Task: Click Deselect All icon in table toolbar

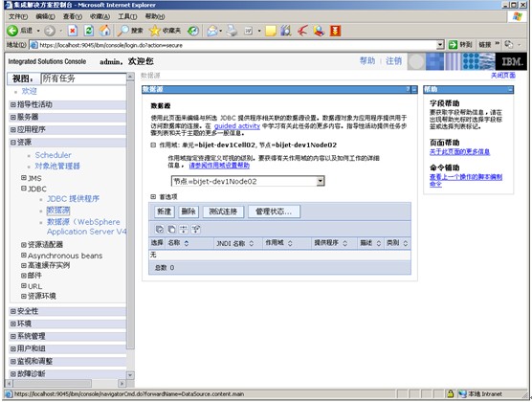Action: [171, 229]
